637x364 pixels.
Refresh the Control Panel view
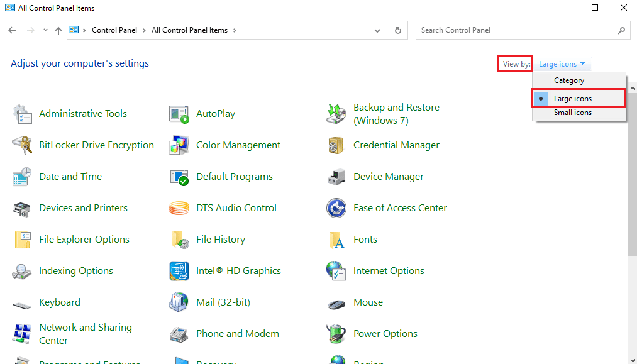pyautogui.click(x=397, y=30)
